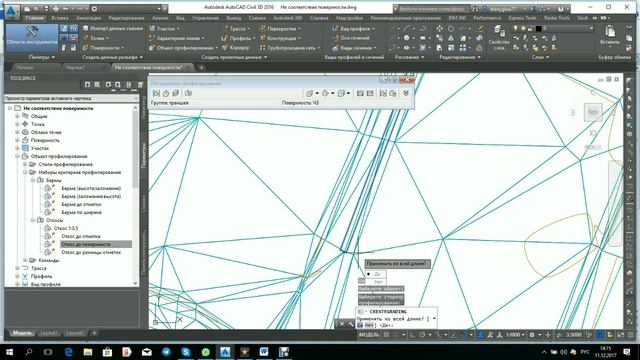Open Объект профилирования ribbon dropdown

183,48
